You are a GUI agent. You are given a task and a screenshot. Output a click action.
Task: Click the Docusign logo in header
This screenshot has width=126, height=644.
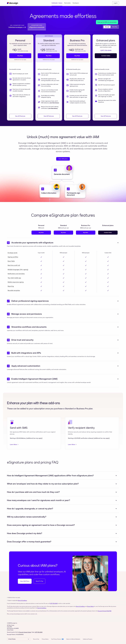click(x=12, y=3)
